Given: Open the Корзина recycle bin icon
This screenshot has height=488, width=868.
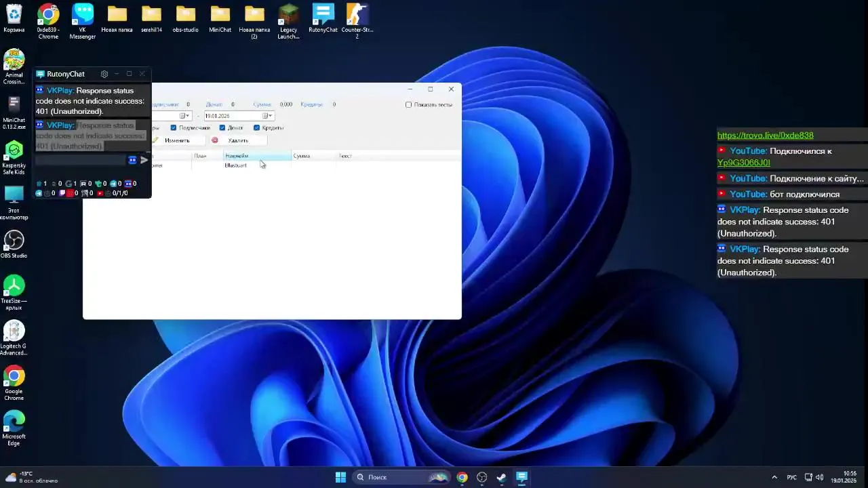Looking at the screenshot, I should (x=14, y=20).
